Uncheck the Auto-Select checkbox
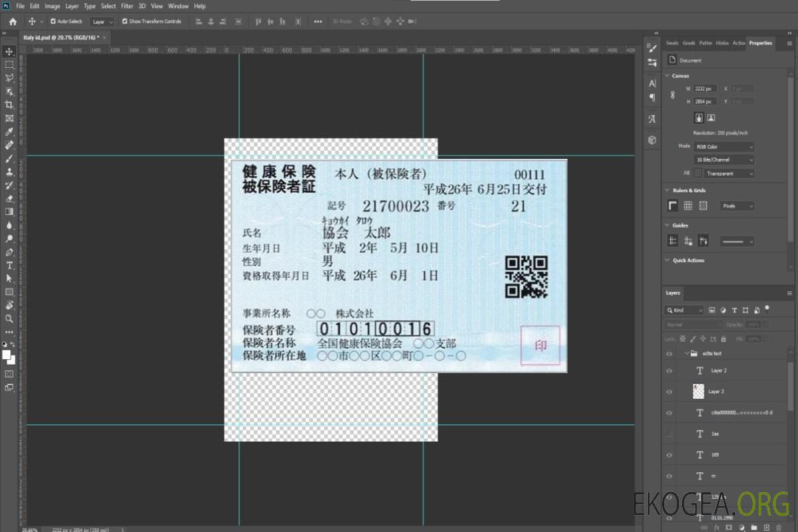The image size is (798, 532). (x=52, y=21)
